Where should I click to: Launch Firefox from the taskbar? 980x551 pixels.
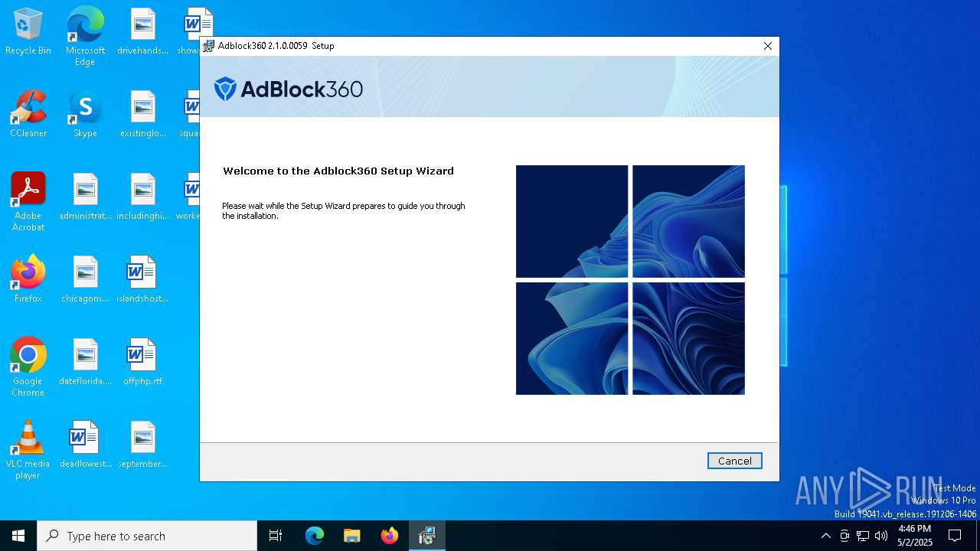[390, 536]
